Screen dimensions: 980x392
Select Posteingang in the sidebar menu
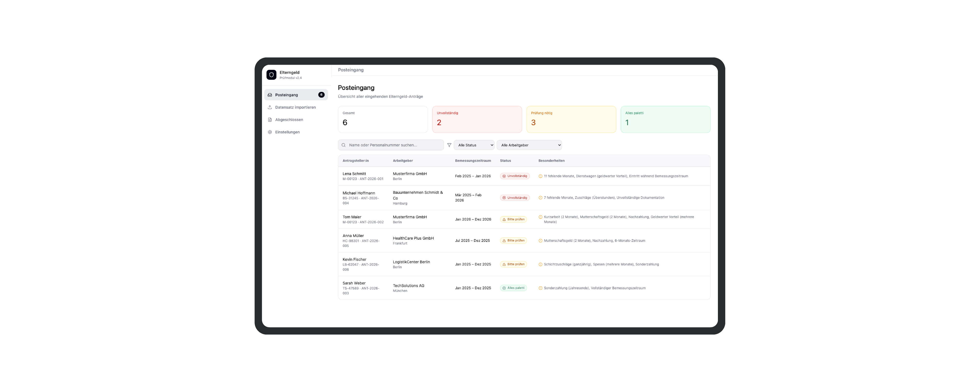pos(286,95)
